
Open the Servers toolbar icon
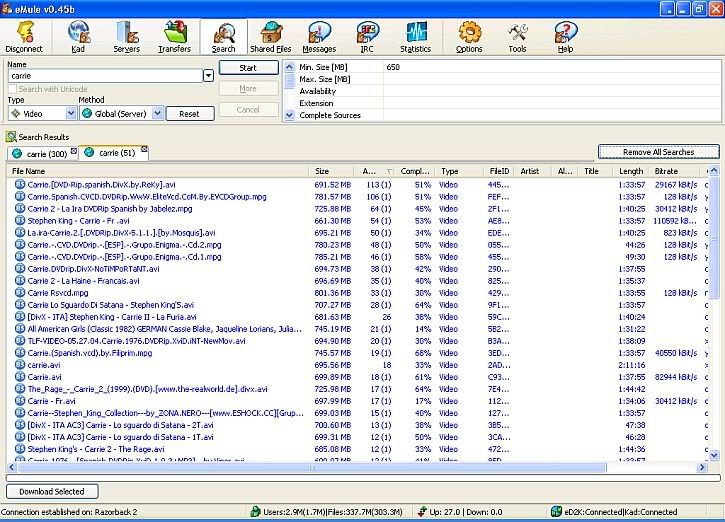tap(126, 37)
